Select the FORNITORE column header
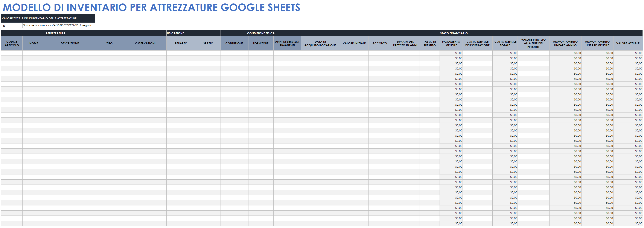644x228 pixels. point(261,43)
